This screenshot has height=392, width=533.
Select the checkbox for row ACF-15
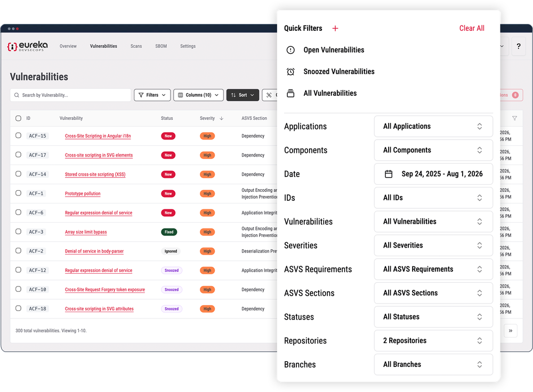18,135
